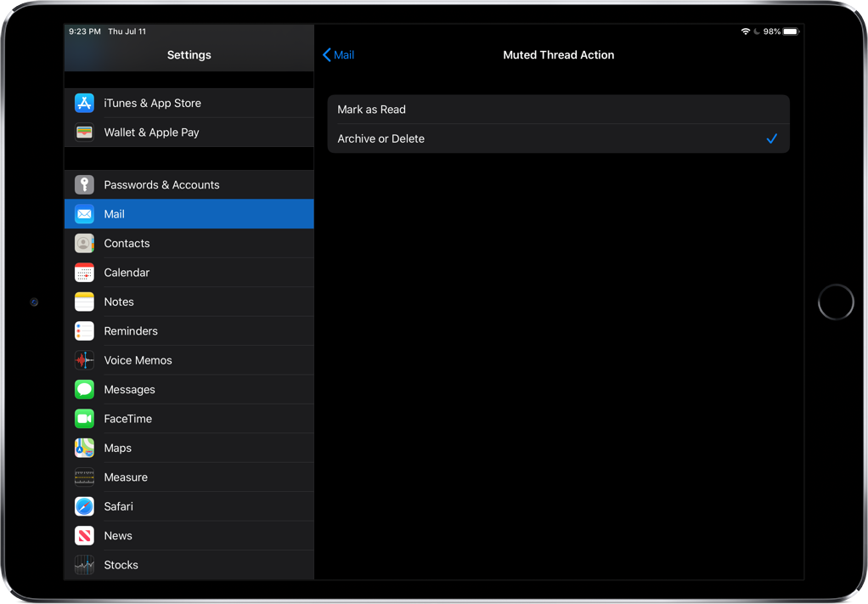Tap the Do Not Disturb moon icon
The image size is (868, 604).
point(757,31)
